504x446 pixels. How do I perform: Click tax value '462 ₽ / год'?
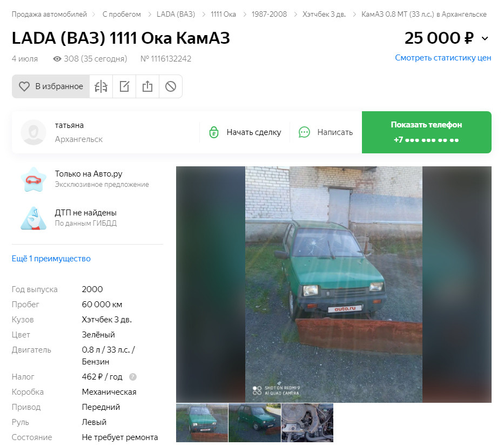coord(102,376)
